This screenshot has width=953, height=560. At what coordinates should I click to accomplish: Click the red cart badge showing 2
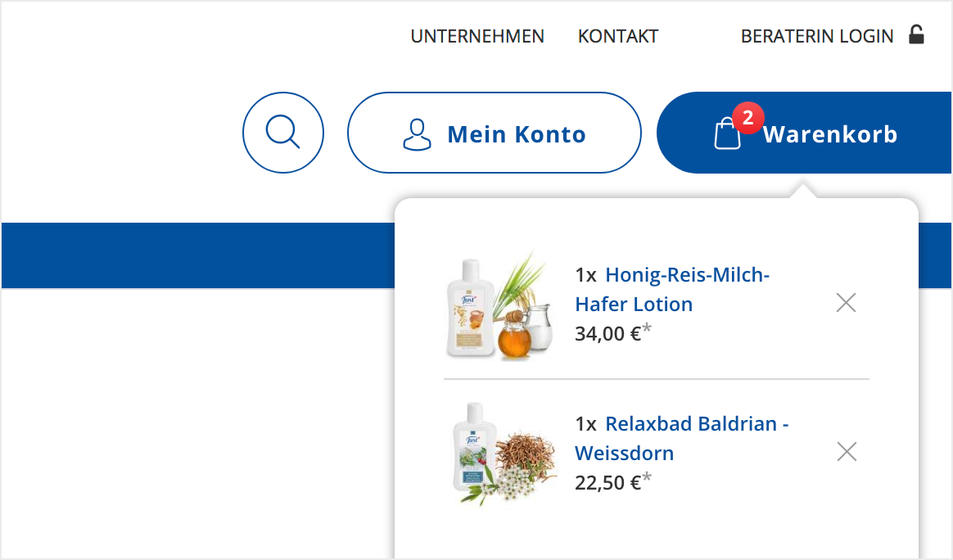747,118
